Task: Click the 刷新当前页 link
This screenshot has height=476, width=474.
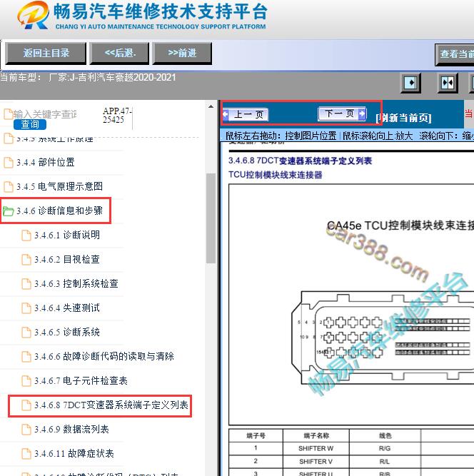Action: point(403,118)
